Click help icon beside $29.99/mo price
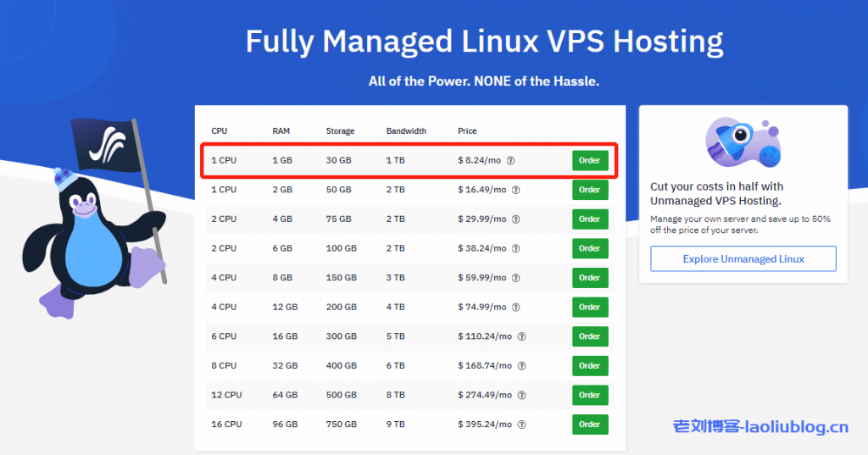 516,219
